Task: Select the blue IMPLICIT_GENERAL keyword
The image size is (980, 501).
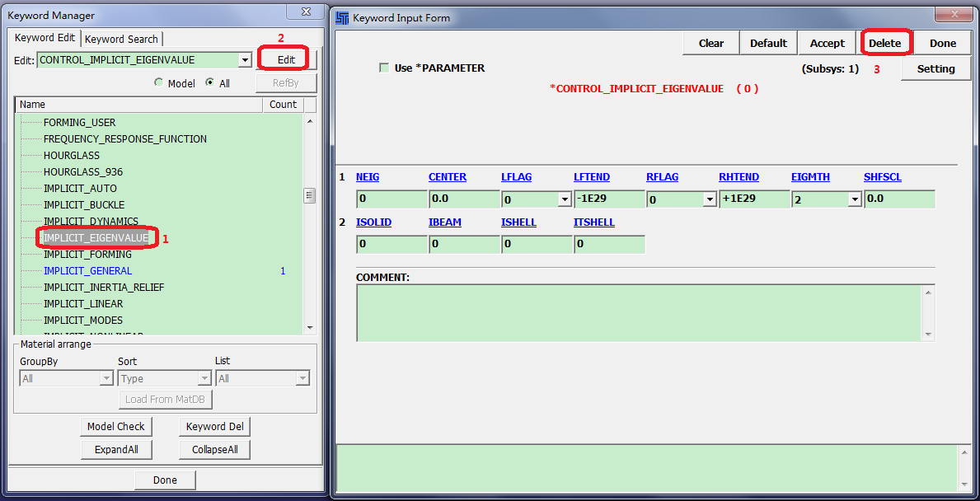Action: pyautogui.click(x=87, y=271)
